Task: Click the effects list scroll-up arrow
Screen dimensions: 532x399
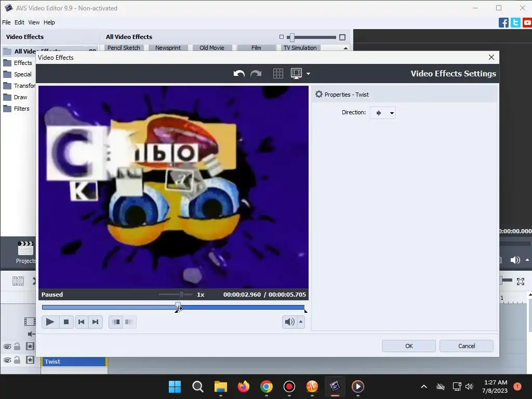Action: (345, 48)
